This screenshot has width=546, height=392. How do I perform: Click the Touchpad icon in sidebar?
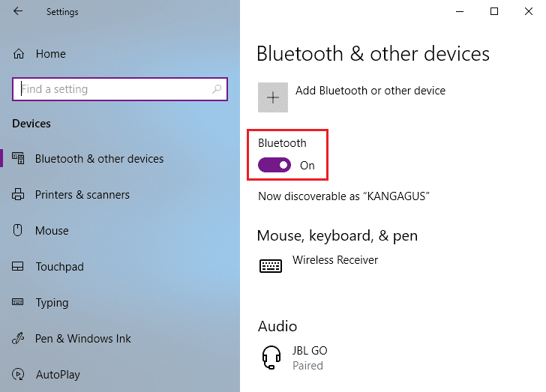click(19, 267)
